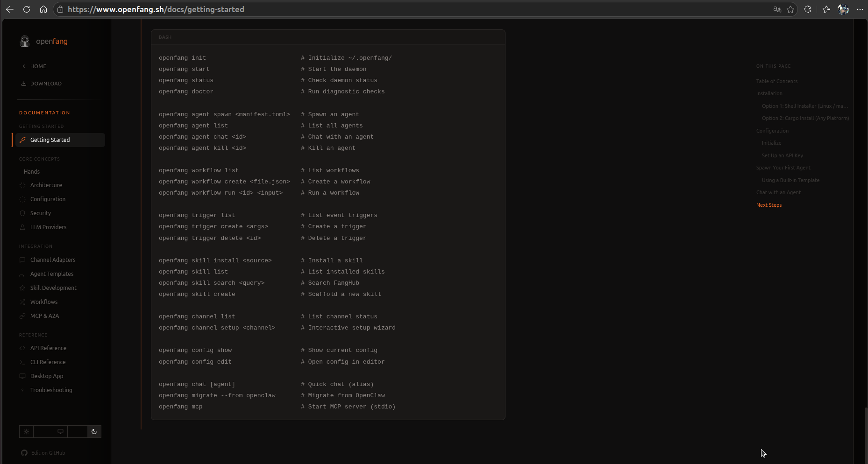The height and width of the screenshot is (464, 868).
Task: Jump to Option 1: Shell Installer section
Action: pos(805,106)
